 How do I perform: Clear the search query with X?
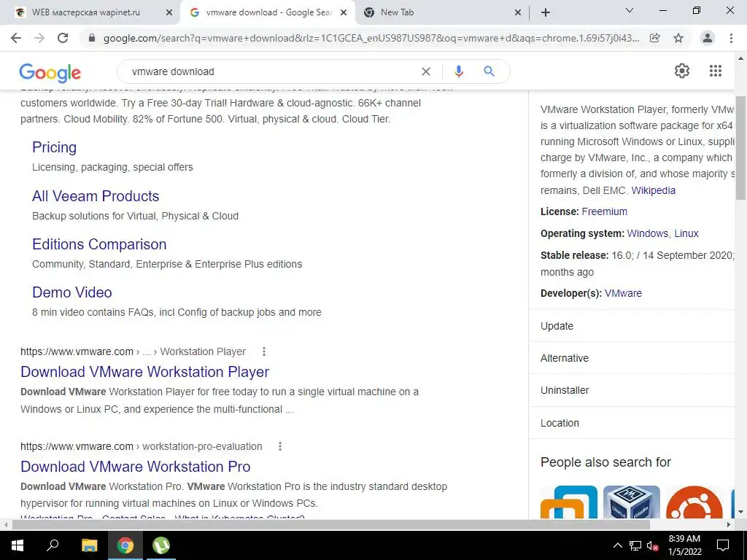(x=426, y=71)
